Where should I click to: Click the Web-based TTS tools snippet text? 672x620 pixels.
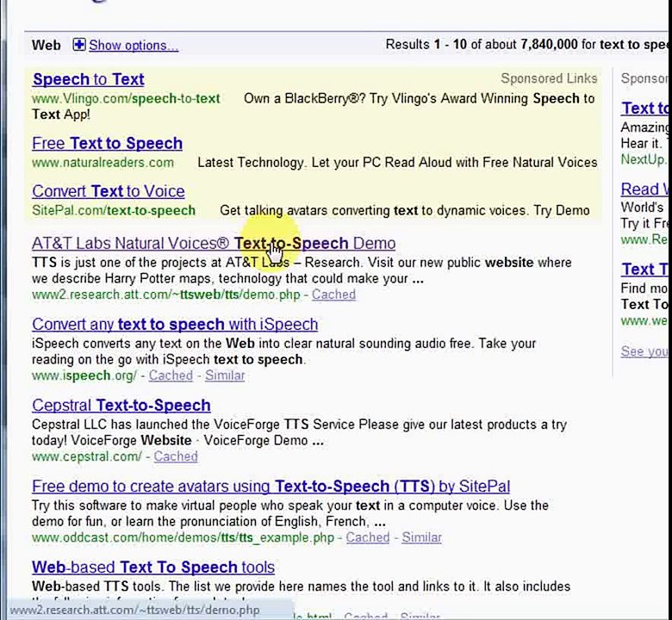301,586
